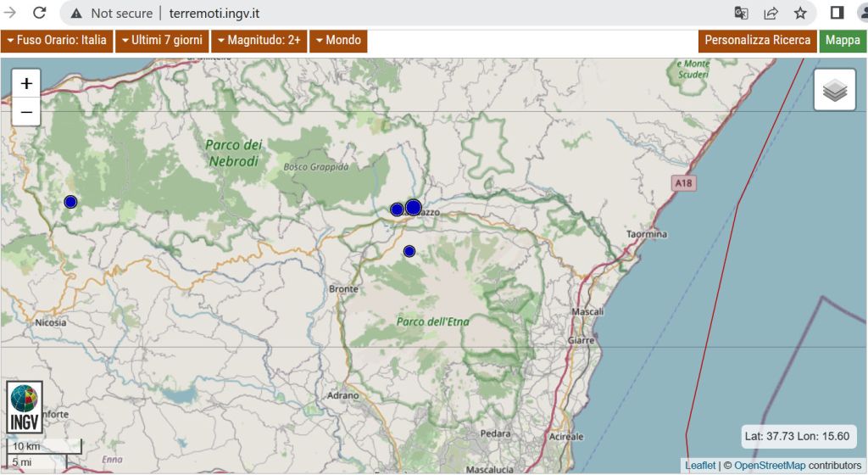The image size is (868, 475).
Task: Click the Not secure site warning
Action: coord(112,14)
